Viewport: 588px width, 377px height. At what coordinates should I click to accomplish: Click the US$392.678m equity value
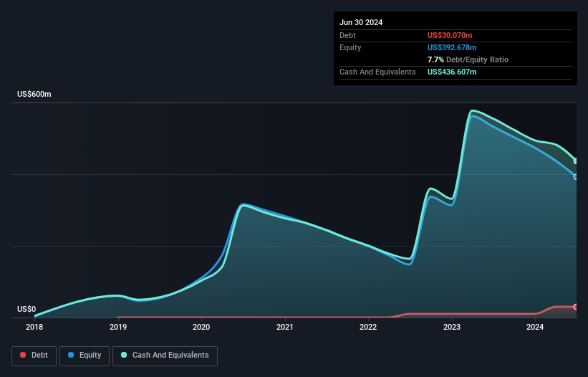click(452, 47)
